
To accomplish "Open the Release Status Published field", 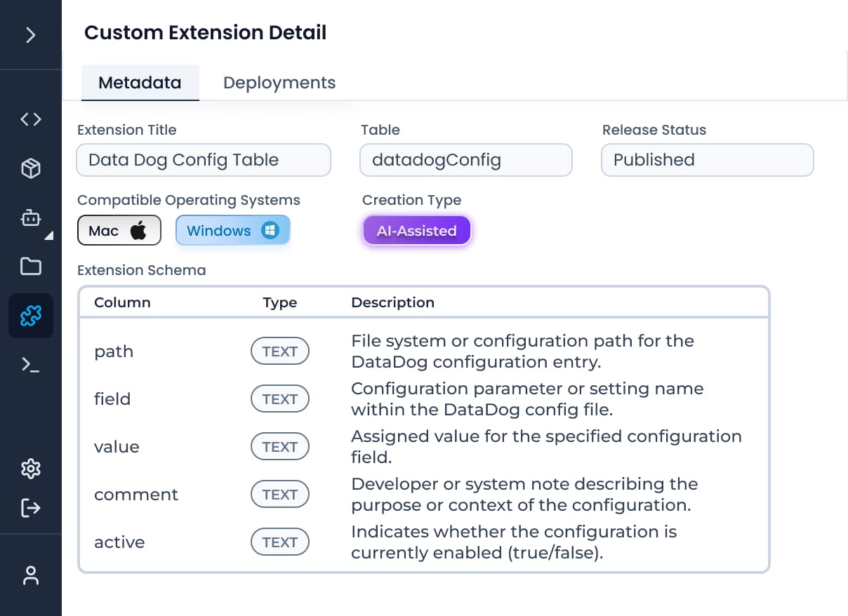I will pyautogui.click(x=707, y=160).
